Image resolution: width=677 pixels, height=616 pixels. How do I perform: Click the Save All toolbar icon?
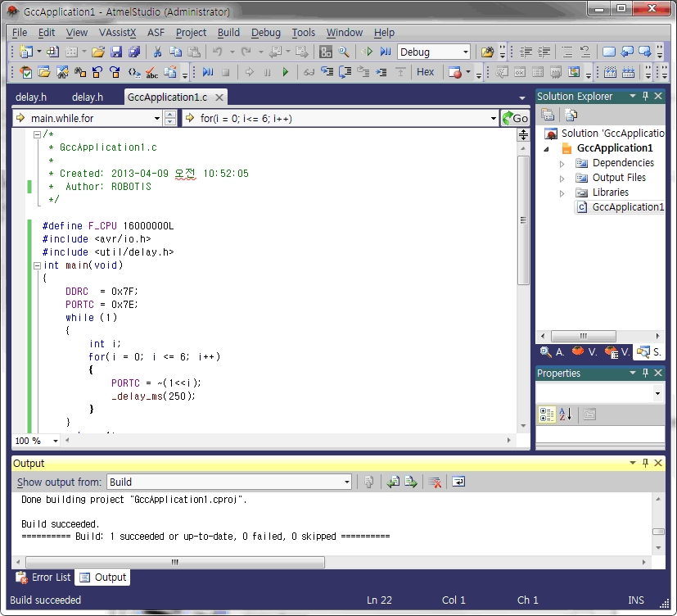[134, 52]
